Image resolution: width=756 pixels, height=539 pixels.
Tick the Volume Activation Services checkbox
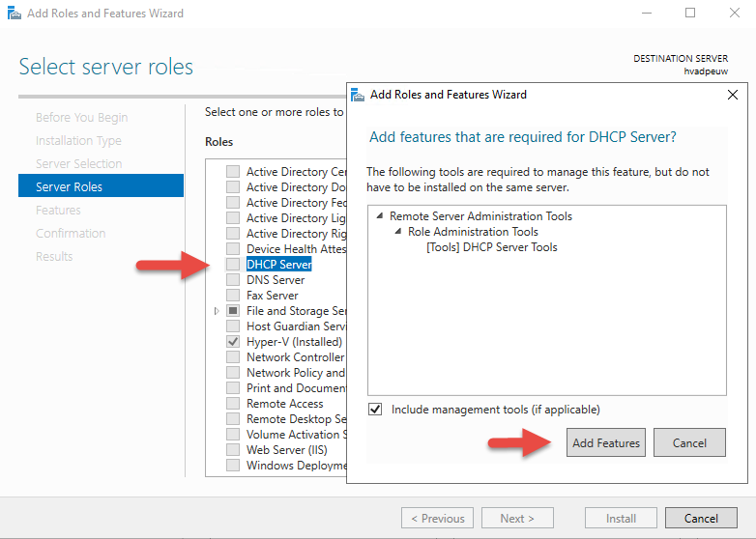pos(233,435)
